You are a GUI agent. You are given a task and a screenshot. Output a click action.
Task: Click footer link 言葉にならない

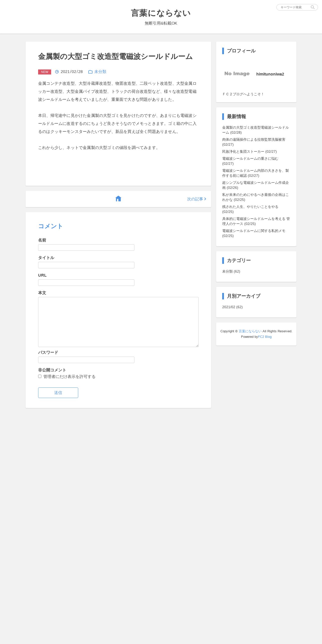[x=250, y=331]
